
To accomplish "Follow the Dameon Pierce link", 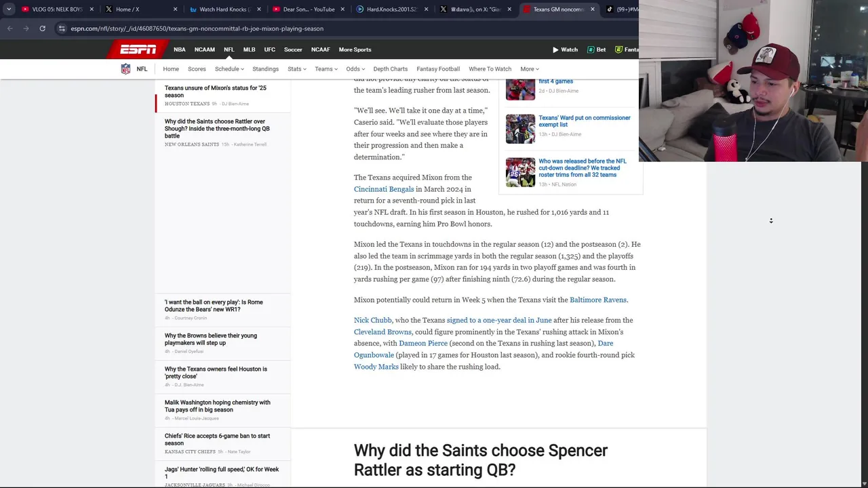I will 423,344.
